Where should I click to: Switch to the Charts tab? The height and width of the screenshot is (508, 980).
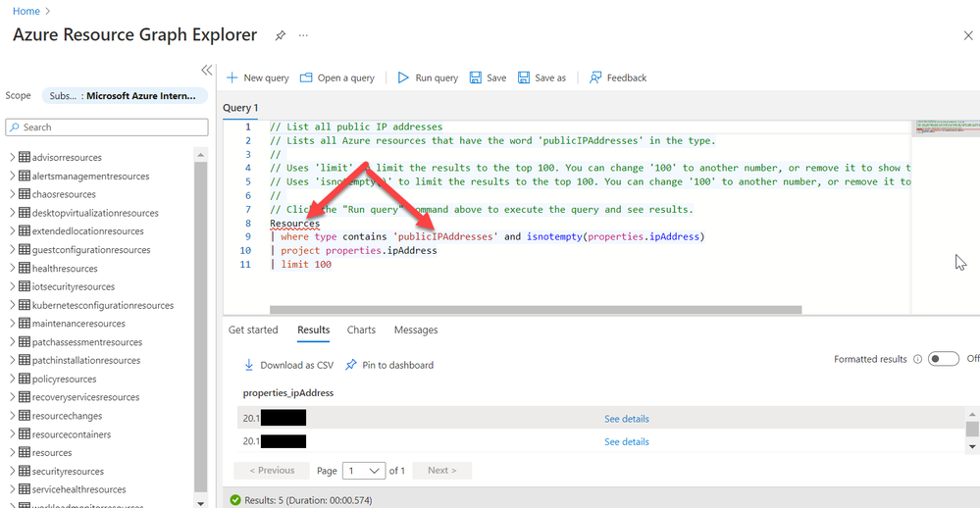coord(361,330)
